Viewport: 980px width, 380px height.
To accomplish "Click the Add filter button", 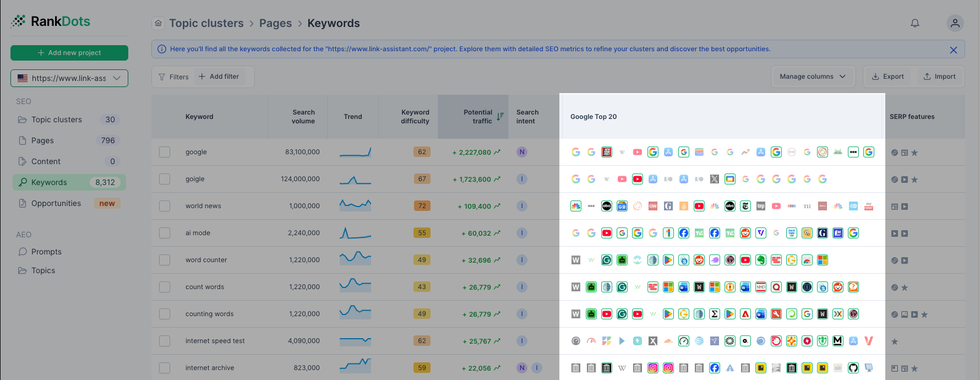I will pos(219,77).
